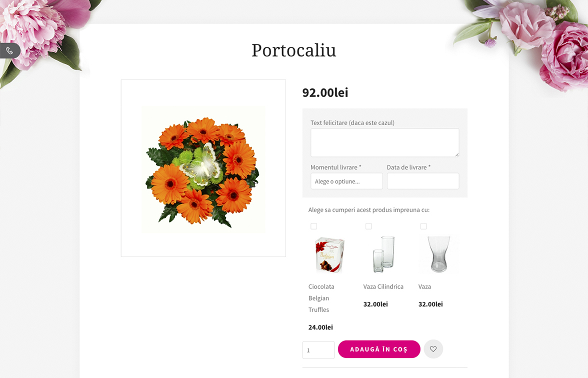Focus the Text felicitare textarea

[384, 142]
